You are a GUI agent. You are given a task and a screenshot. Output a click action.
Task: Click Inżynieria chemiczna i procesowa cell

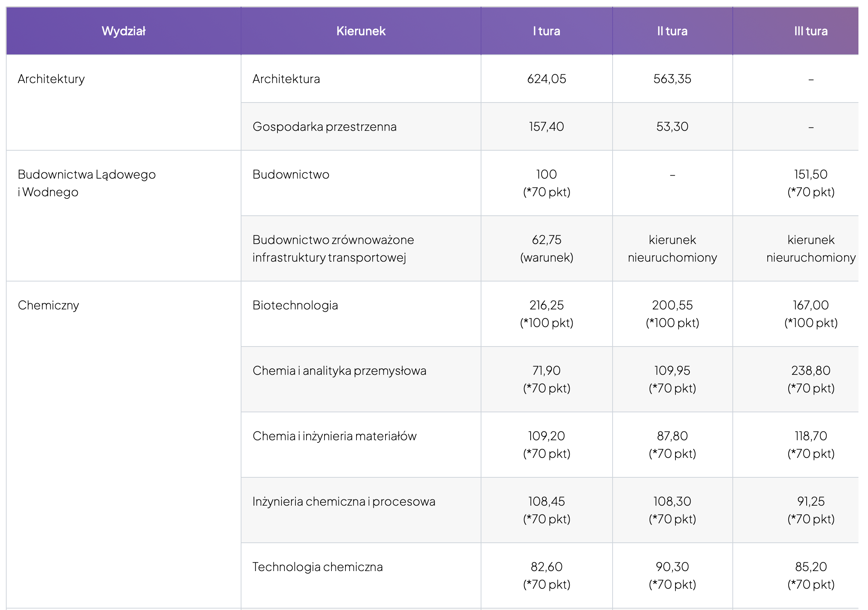344,502
